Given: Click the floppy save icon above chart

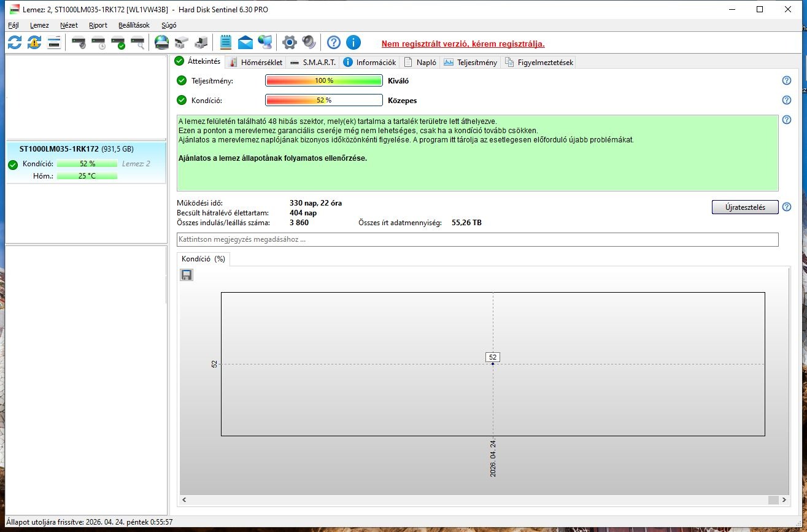Looking at the screenshot, I should pos(187,275).
